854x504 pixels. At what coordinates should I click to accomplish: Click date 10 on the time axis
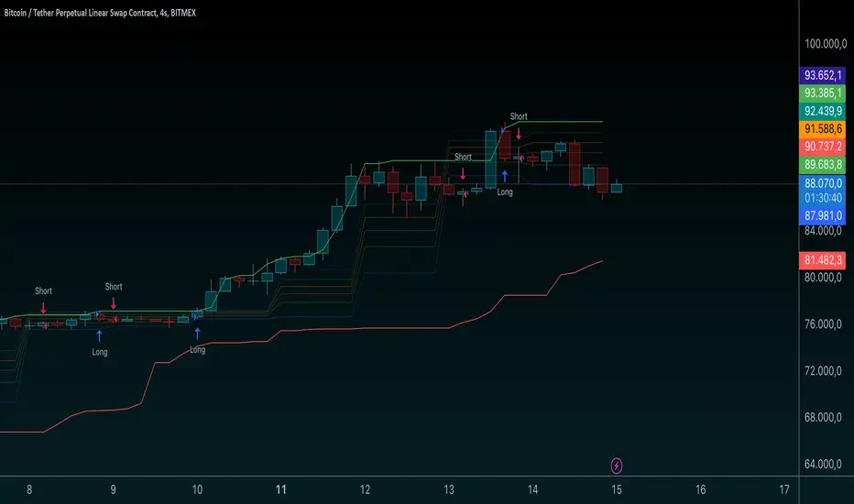tap(197, 490)
